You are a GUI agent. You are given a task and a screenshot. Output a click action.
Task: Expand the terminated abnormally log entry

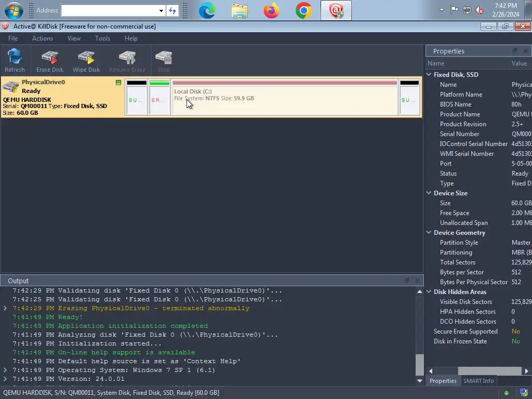click(5, 308)
